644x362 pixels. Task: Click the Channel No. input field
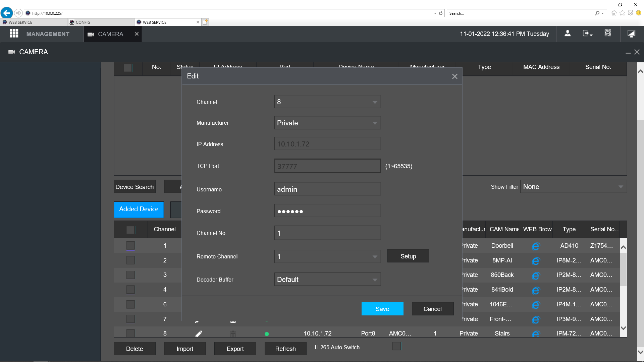point(327,233)
